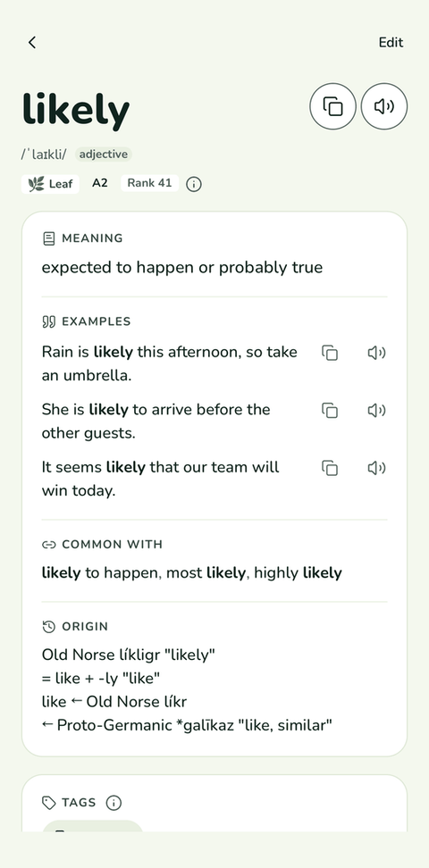The height and width of the screenshot is (868, 429).
Task: Tap the back arrow icon
Action: coord(32,42)
